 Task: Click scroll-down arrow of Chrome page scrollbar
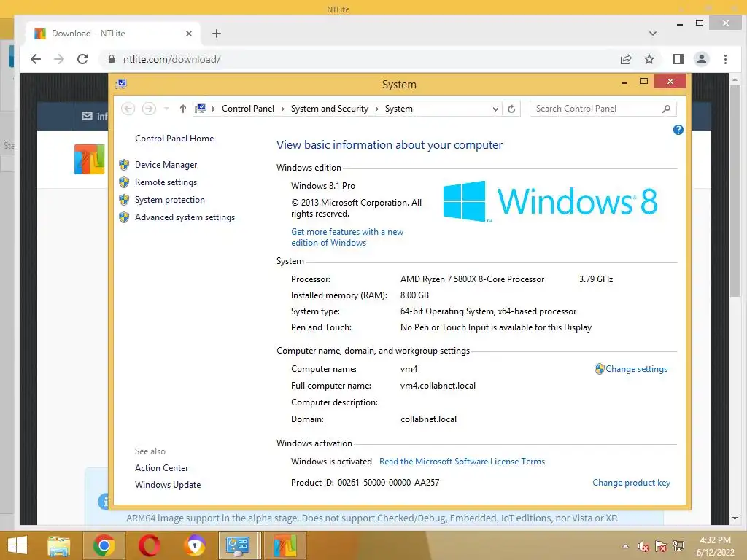[x=735, y=518]
